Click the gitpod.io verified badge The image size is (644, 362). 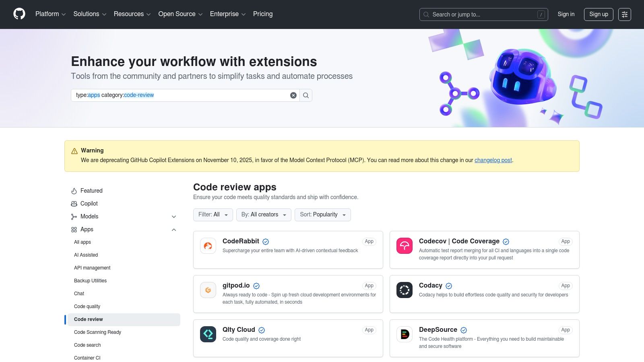click(256, 286)
